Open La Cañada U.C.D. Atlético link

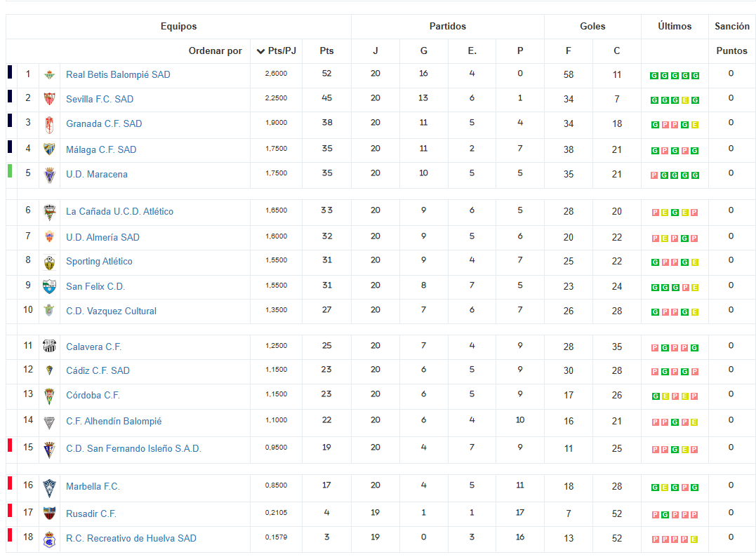pos(119,212)
